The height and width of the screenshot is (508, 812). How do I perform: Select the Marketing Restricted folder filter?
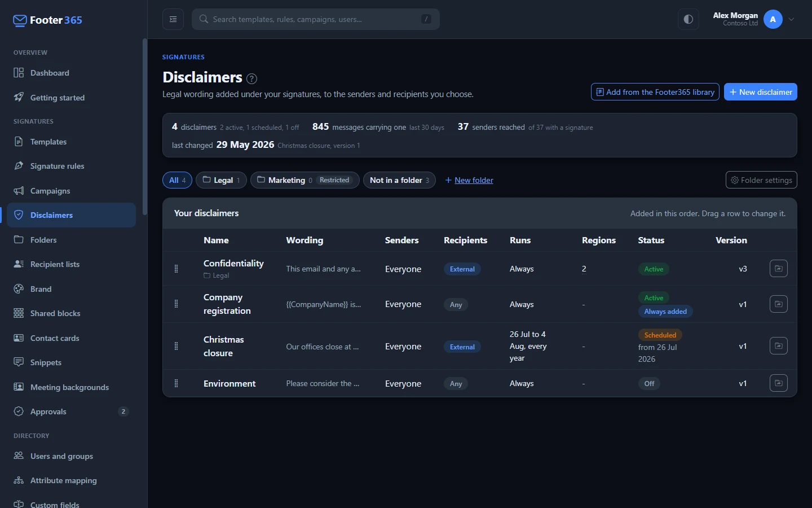(x=304, y=180)
